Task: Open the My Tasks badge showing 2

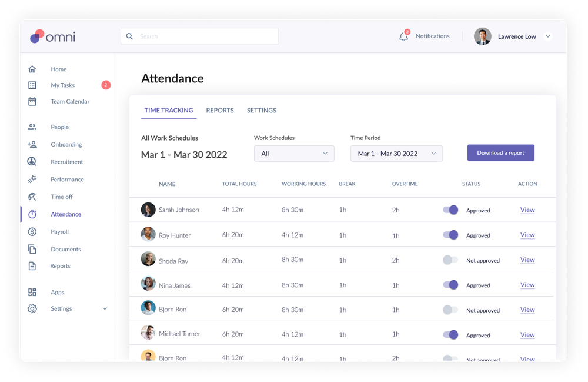Action: (x=106, y=85)
